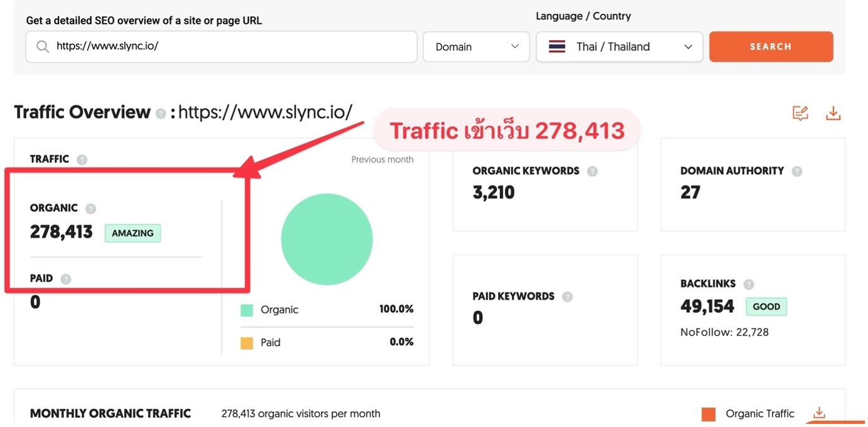Click help icon next to DOMAIN AUTHORITY
The height and width of the screenshot is (427, 868).
pyautogui.click(x=797, y=171)
